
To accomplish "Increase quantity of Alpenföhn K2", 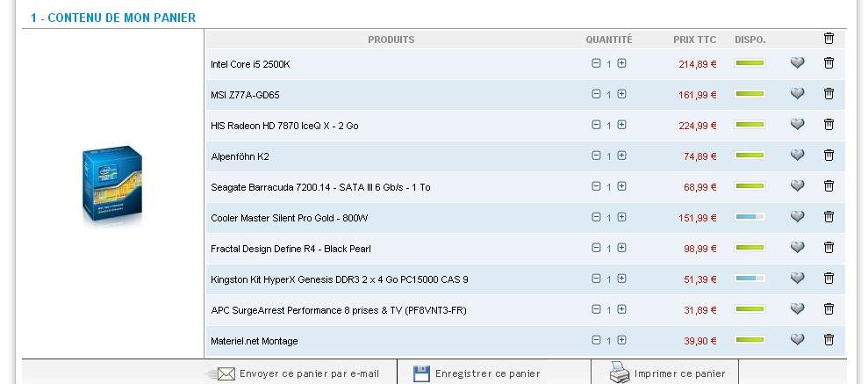I will [621, 156].
